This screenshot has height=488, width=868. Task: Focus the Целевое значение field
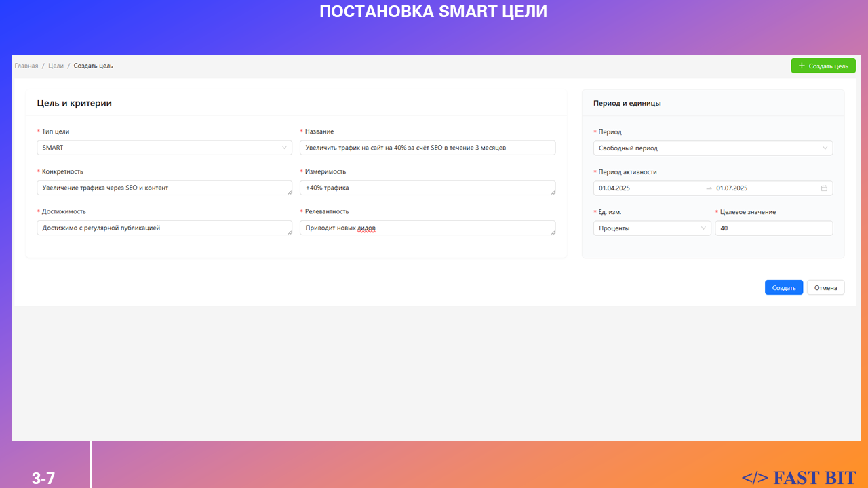pyautogui.click(x=774, y=228)
